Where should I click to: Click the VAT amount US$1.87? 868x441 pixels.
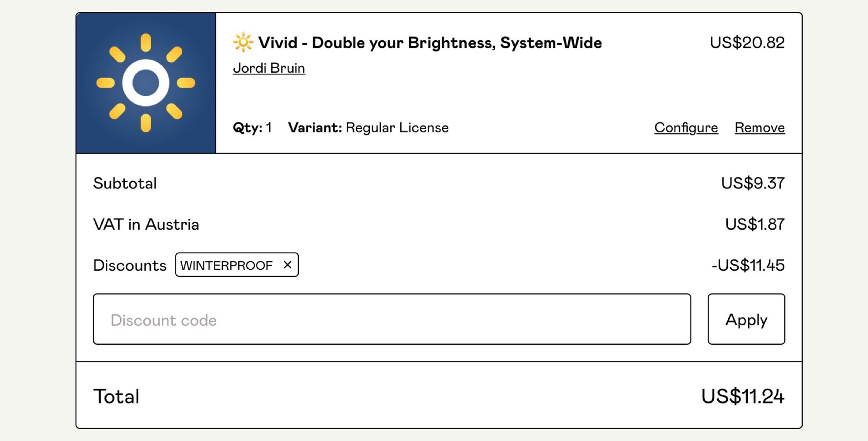coord(755,224)
